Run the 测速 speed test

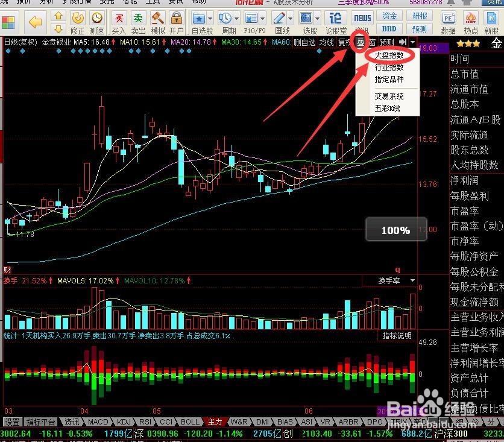(x=96, y=23)
